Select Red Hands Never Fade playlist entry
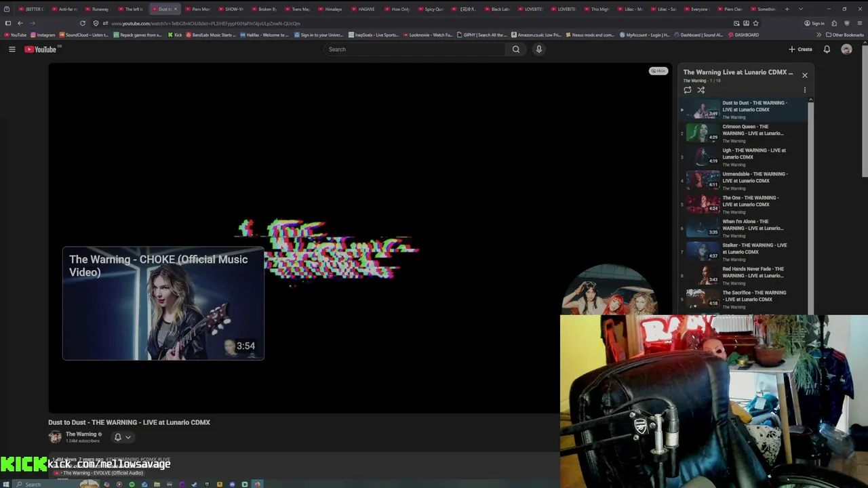The height and width of the screenshot is (488, 868). tap(744, 275)
